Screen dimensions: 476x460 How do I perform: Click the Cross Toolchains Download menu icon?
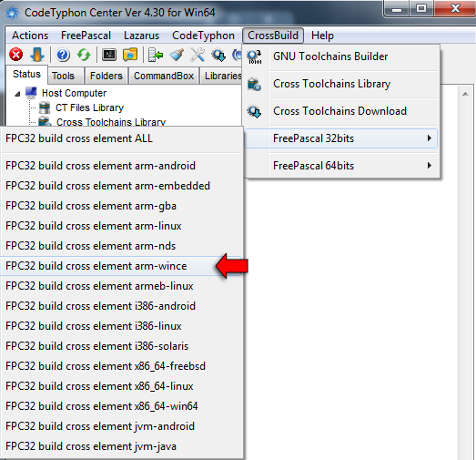coord(254,111)
